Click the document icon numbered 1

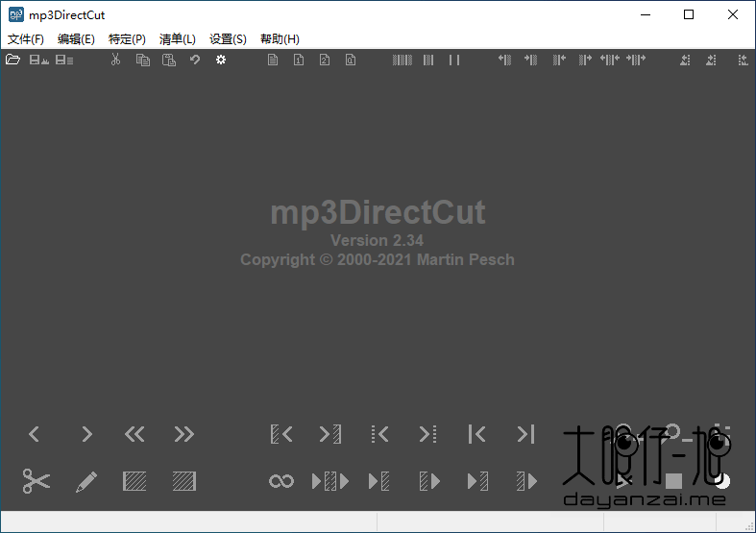299,60
